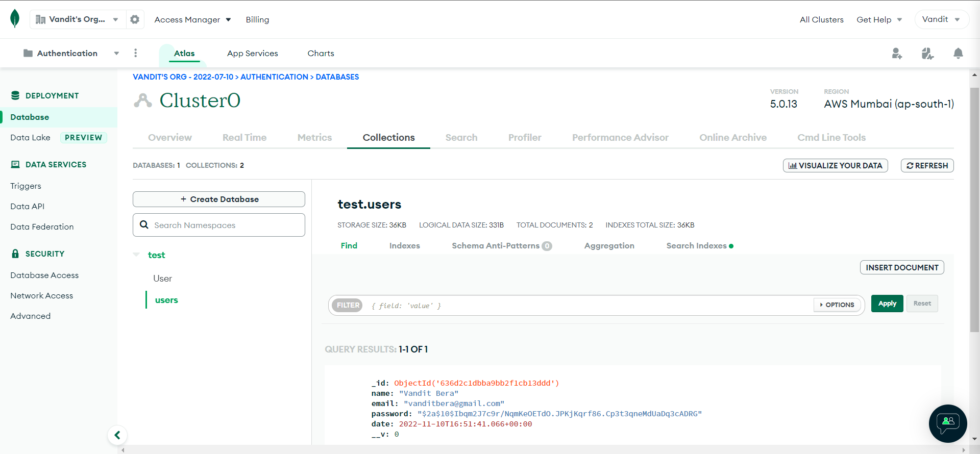Image resolution: width=980 pixels, height=454 pixels.
Task: Open the Aggregation sub-tab
Action: tap(609, 245)
